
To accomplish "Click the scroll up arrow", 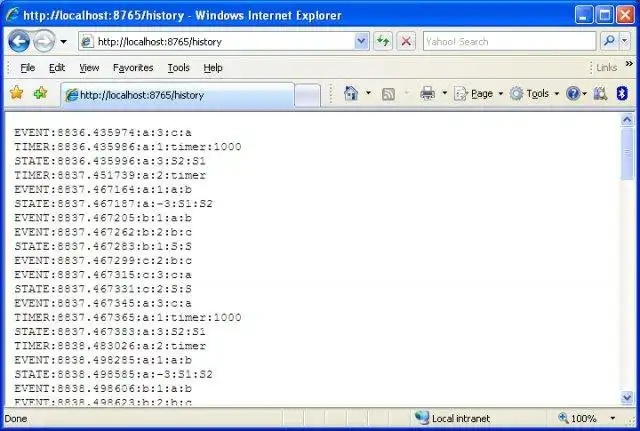I will coord(627,120).
